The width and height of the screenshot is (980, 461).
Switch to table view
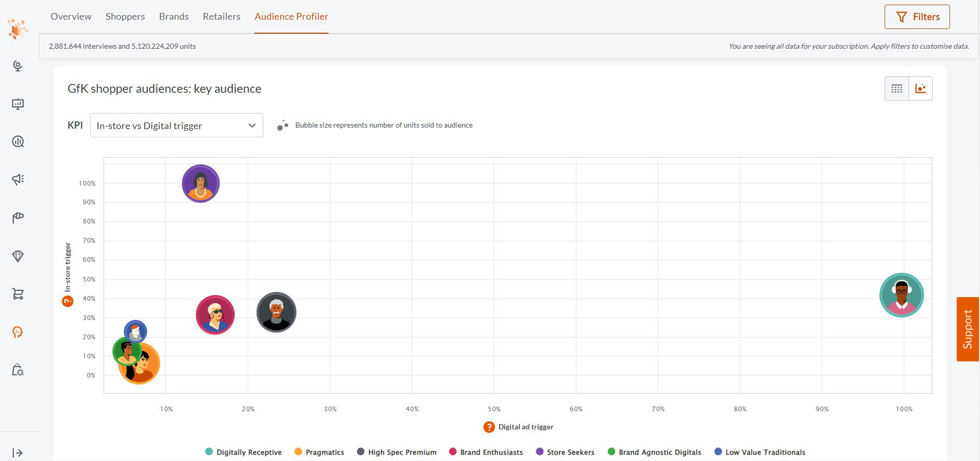tap(897, 89)
